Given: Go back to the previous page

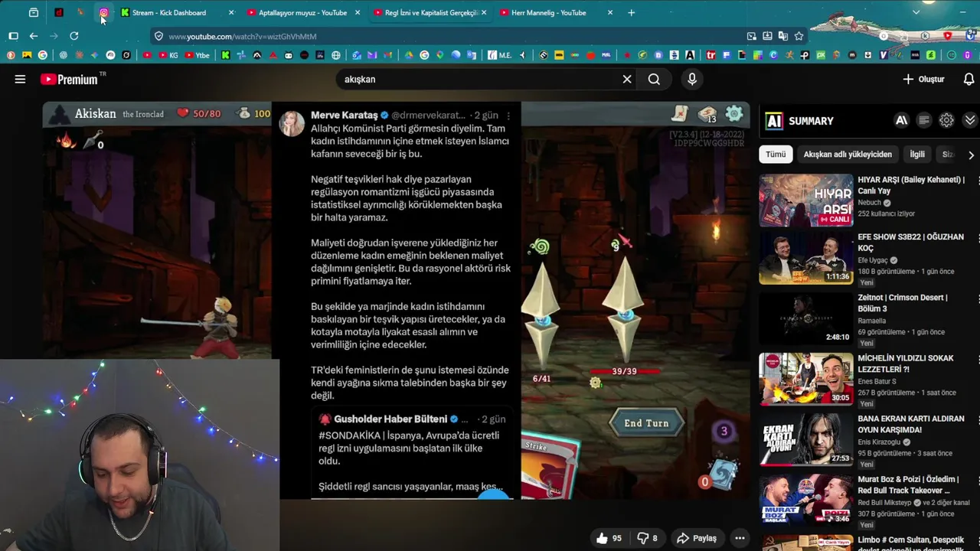Looking at the screenshot, I should 34,36.
